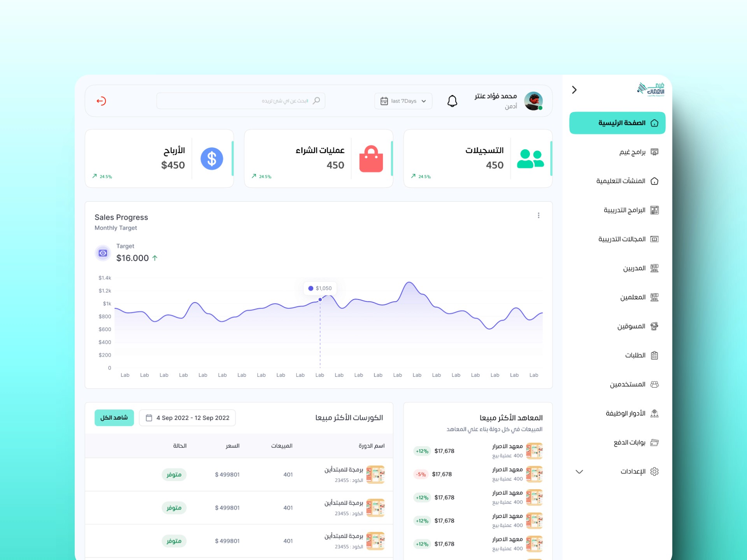Open المدربين trainers menu item
This screenshot has height=560, width=747.
(634, 268)
